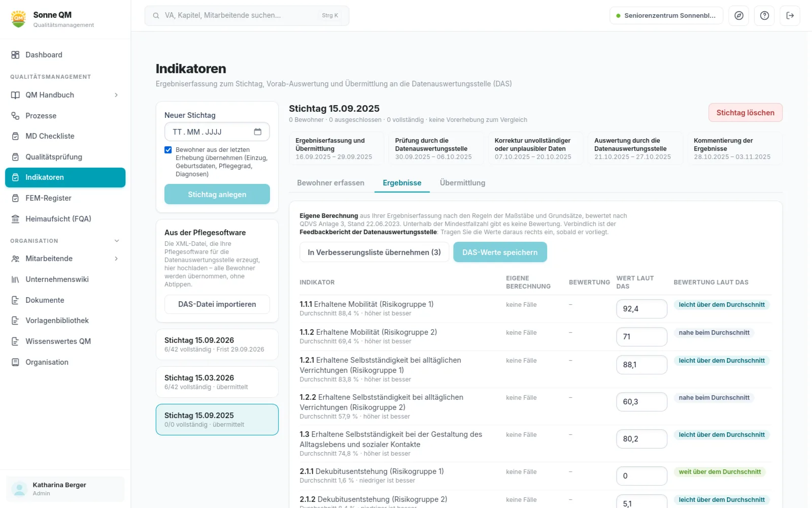
Task: Uncheck Bewohner aus der letzten Erhebung übernehmen
Action: point(168,150)
